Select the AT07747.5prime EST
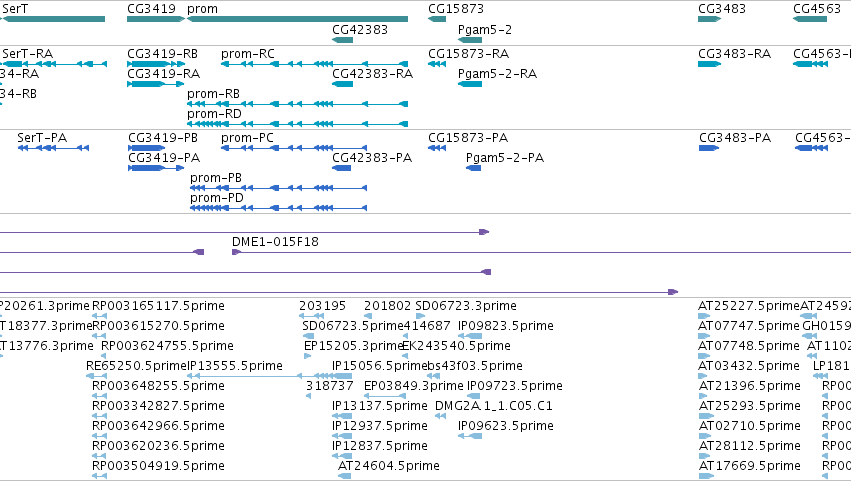The image size is (851, 481). tap(704, 336)
